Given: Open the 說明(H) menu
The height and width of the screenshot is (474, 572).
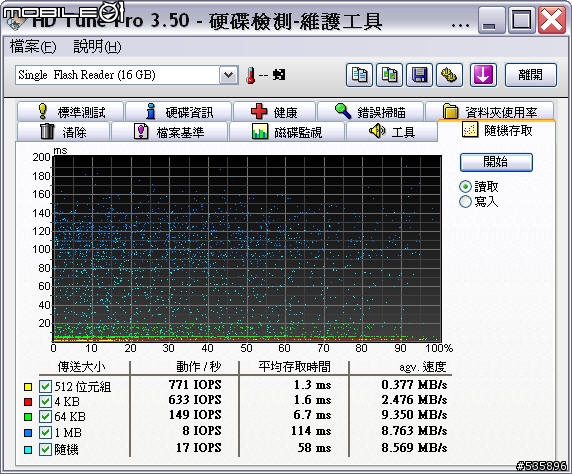Looking at the screenshot, I should point(97,47).
